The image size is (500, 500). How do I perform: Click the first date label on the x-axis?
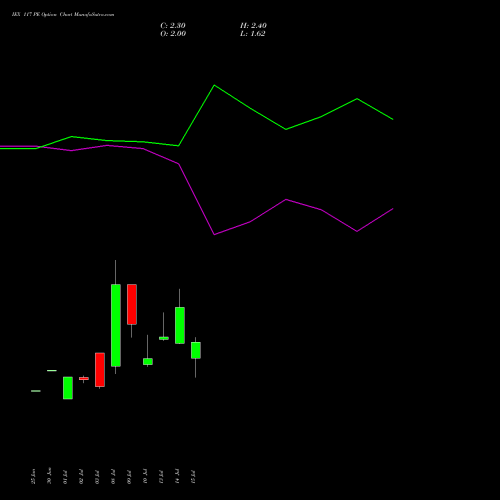33,476
